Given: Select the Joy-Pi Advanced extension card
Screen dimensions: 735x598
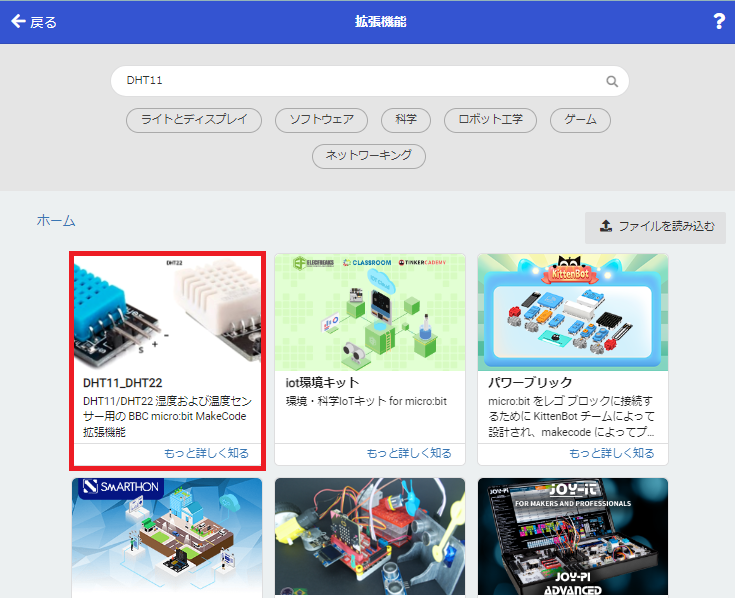Looking at the screenshot, I should (x=573, y=538).
